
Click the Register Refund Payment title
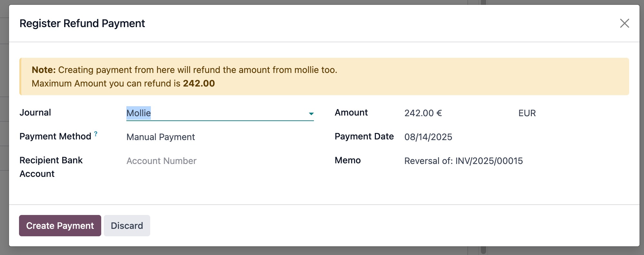point(82,24)
